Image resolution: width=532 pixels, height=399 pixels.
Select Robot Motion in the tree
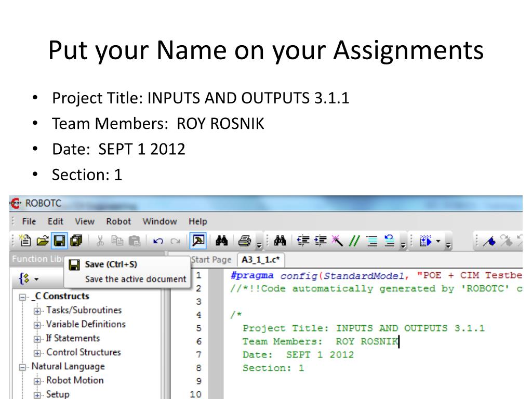click(x=75, y=380)
